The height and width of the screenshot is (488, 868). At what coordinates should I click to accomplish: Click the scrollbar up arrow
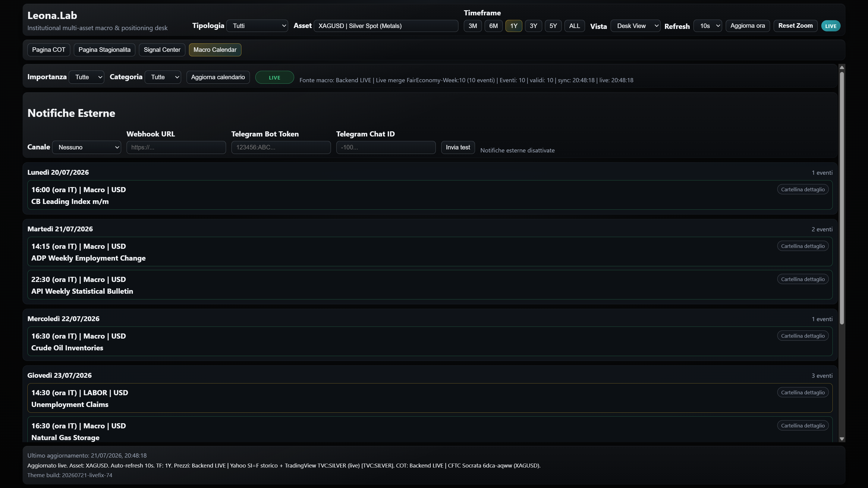(x=842, y=68)
